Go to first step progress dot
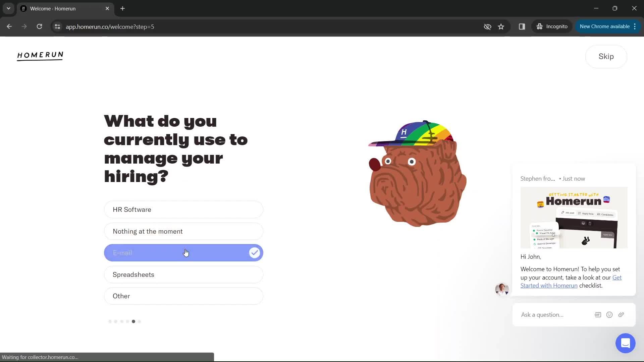The height and width of the screenshot is (362, 644). [110, 321]
